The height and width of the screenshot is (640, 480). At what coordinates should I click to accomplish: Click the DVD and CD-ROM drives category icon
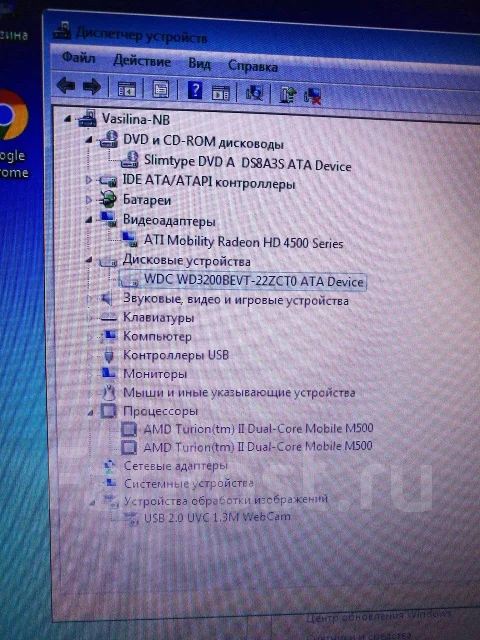coord(109,139)
